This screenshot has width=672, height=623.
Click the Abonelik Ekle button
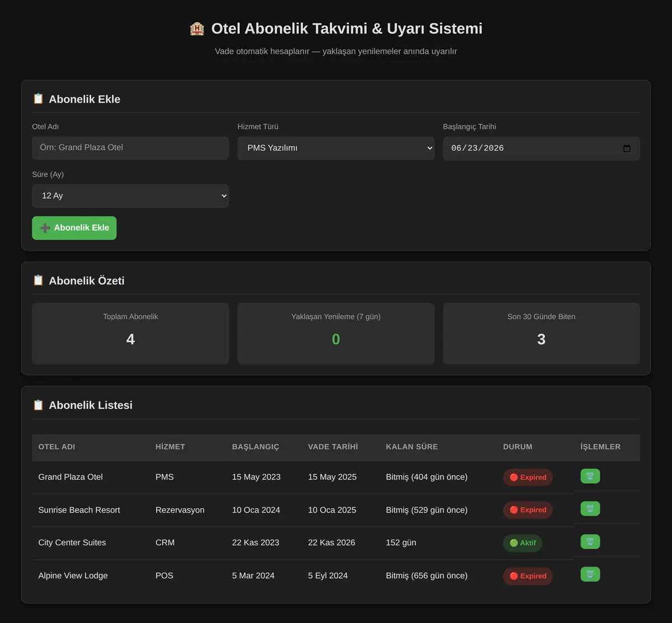coord(74,228)
